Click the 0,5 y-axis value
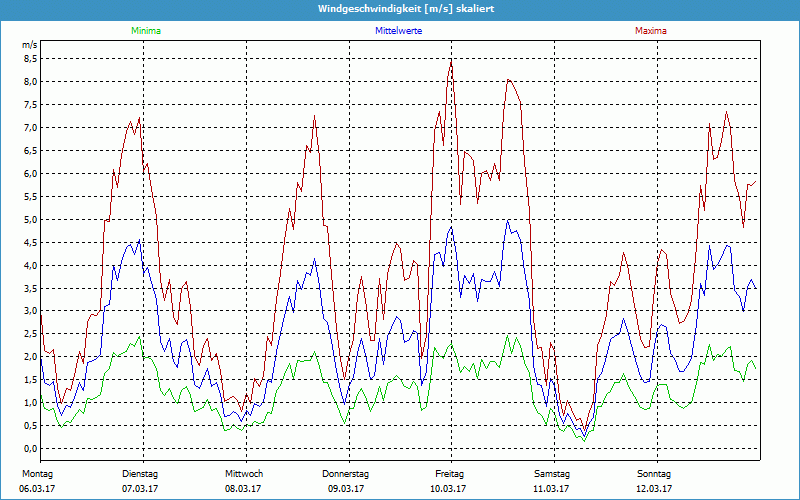This screenshot has width=800, height=500. tap(31, 426)
